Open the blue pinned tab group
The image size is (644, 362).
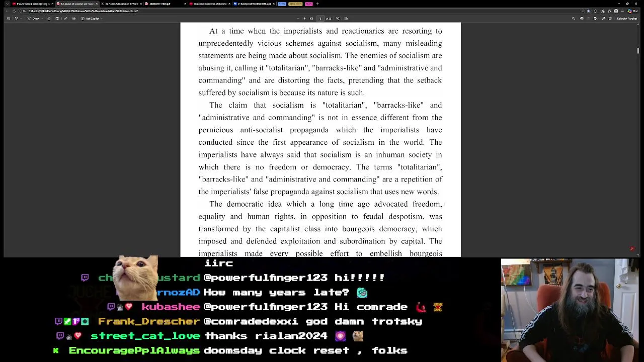coord(282,4)
